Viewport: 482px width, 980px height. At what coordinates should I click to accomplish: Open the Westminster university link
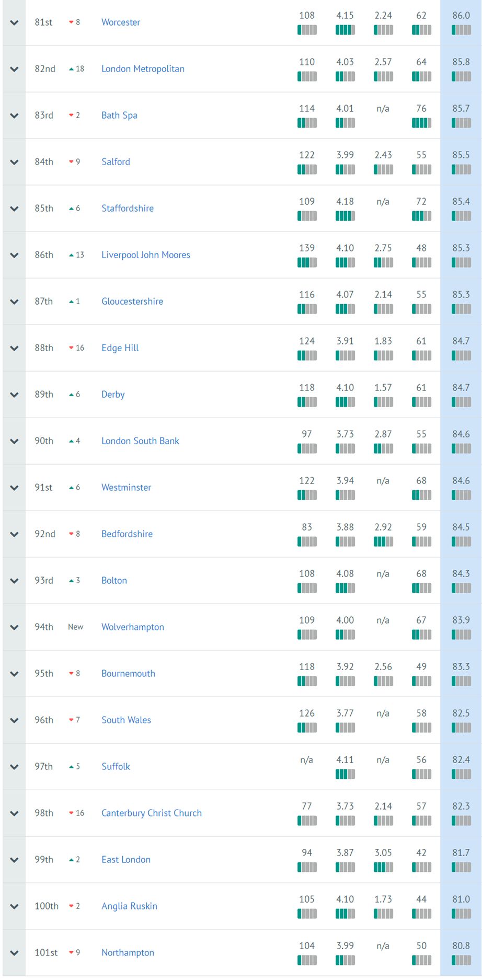point(126,488)
